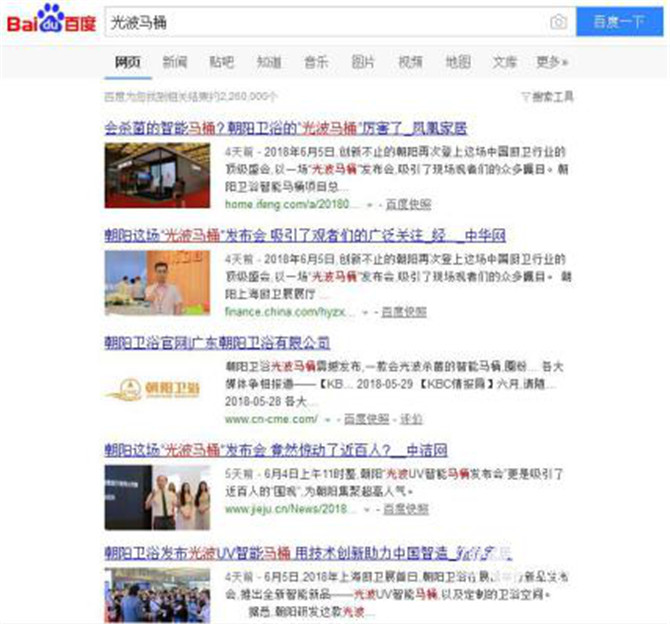Open camera image search icon
Viewport: 670px width, 624px height.
pyautogui.click(x=558, y=22)
